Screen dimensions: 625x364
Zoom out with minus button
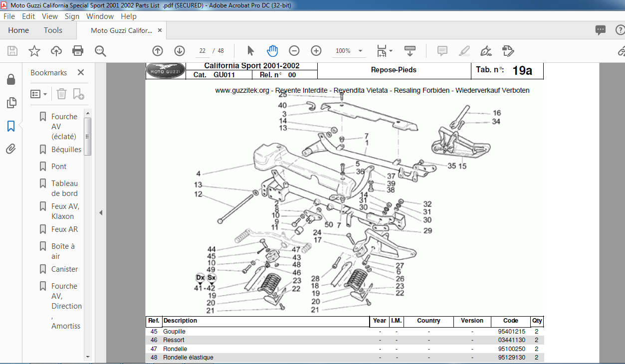tap(294, 51)
